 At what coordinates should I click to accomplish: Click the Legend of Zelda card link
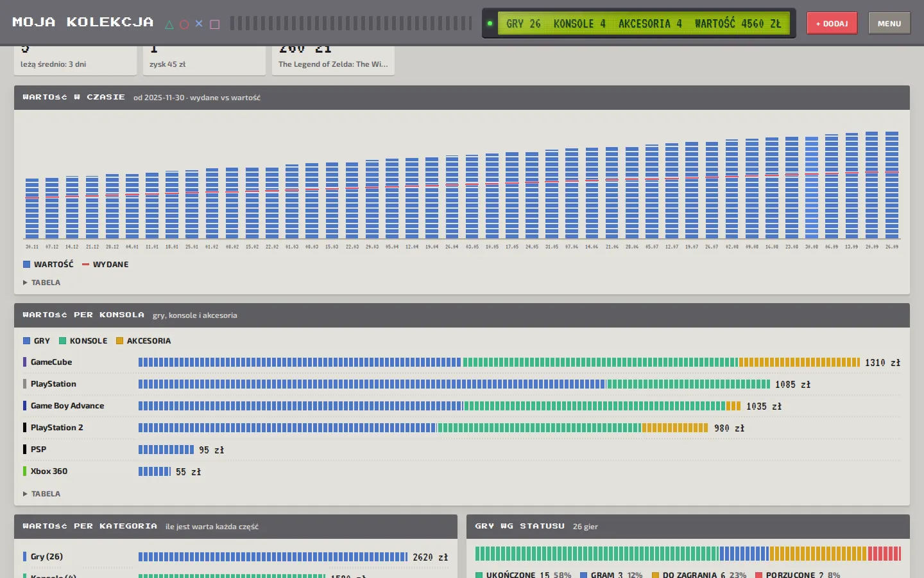click(x=333, y=64)
